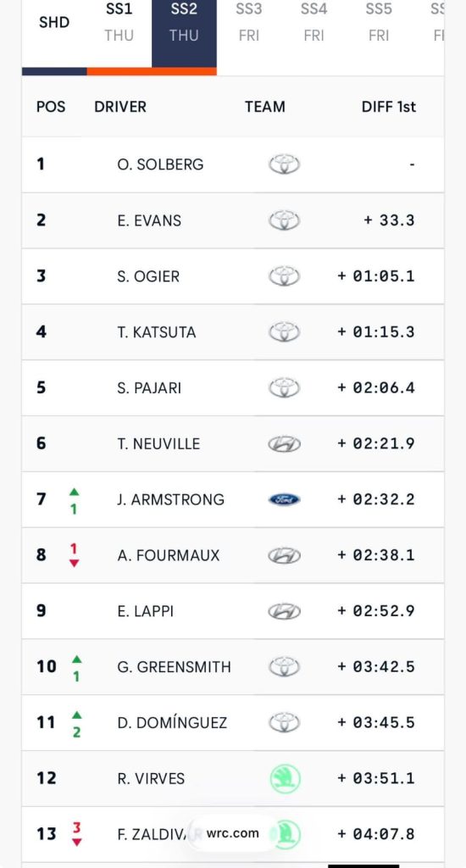Click Skoda logo in R. Virves row
466x868 pixels.
(x=285, y=779)
